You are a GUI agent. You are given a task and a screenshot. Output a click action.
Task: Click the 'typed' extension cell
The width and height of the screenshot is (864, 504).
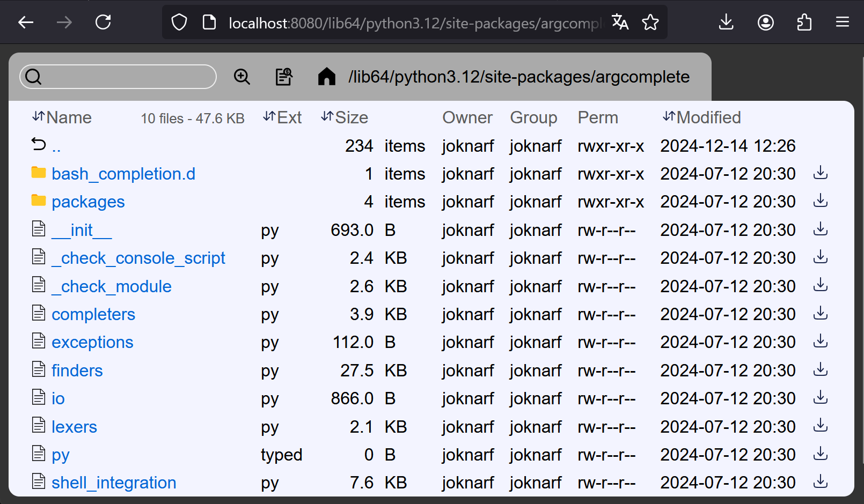(282, 455)
